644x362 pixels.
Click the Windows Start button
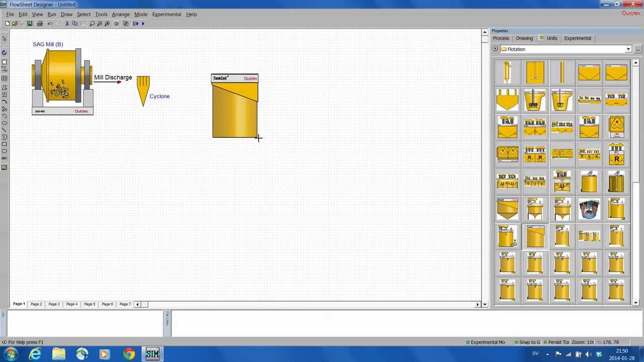pyautogui.click(x=11, y=354)
